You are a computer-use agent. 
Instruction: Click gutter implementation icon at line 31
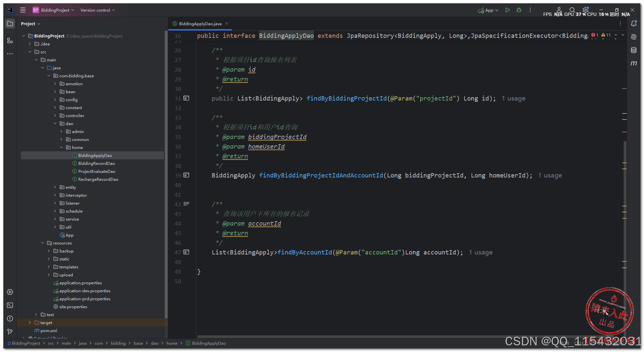[186, 98]
